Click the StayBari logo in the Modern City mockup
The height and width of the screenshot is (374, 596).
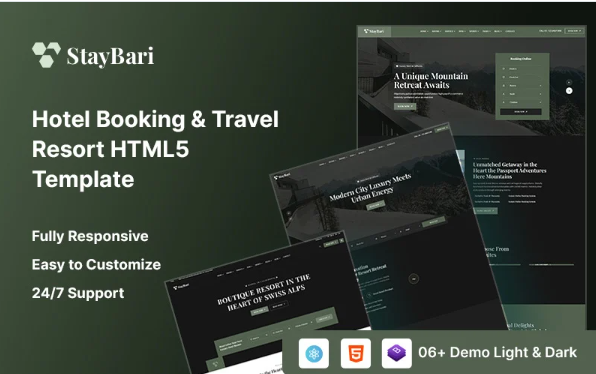282,176
